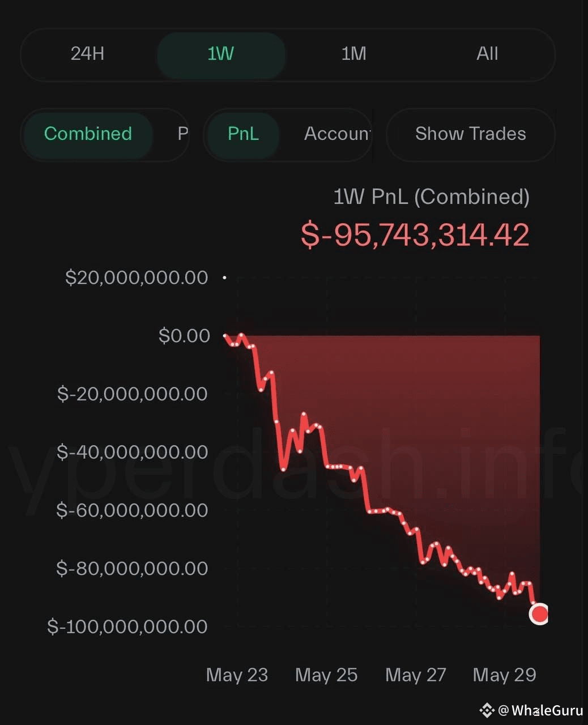Click the May 29 date axis label

[504, 675]
